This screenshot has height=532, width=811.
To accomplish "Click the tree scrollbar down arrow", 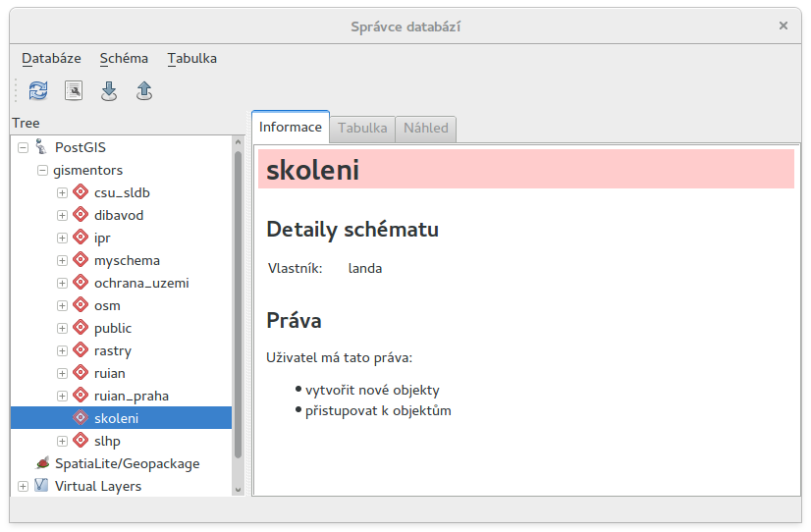I will (238, 490).
